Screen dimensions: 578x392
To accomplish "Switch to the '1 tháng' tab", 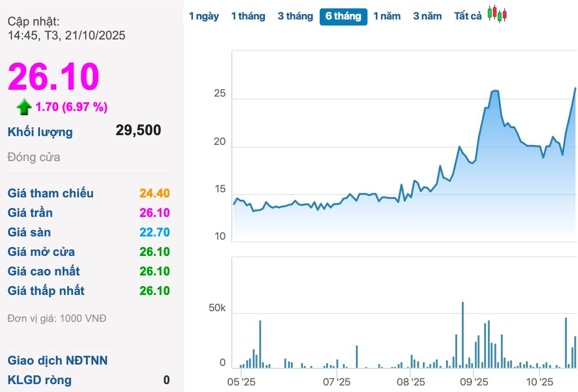I will pos(248,16).
